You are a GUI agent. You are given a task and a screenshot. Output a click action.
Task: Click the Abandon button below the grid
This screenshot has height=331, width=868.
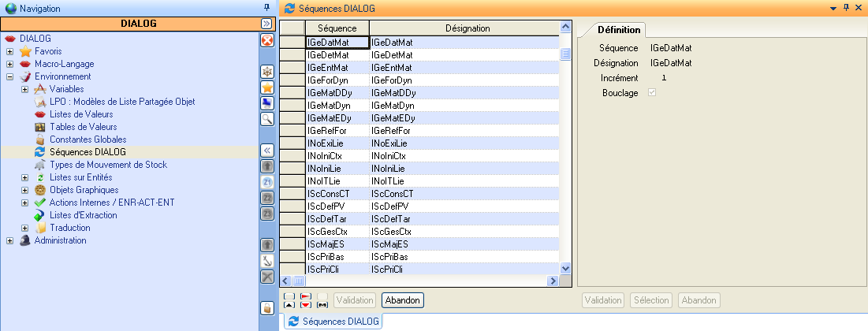(403, 300)
